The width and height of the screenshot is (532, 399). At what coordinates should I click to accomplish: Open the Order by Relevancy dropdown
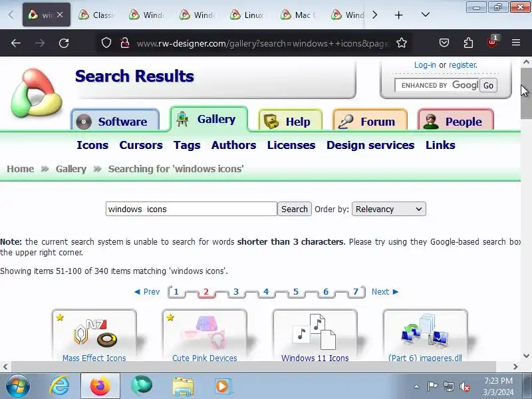coord(389,209)
